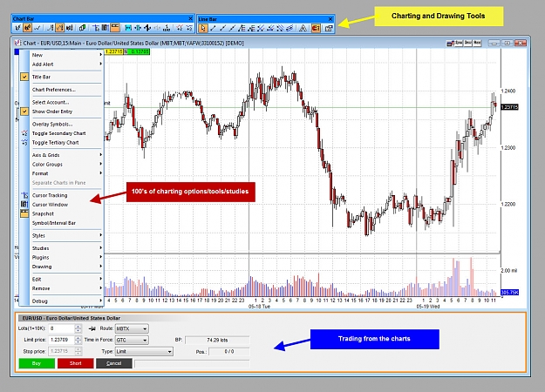
Task: Click the last small button beside Desc
Action: [x=477, y=43]
